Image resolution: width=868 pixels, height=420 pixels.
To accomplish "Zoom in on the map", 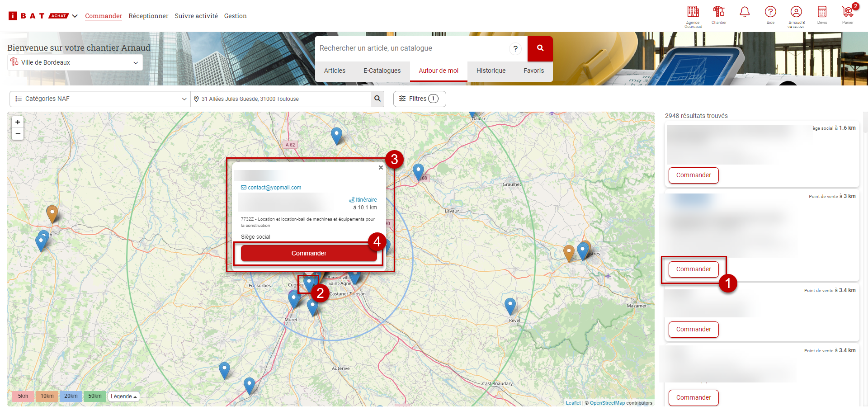I will (x=18, y=122).
